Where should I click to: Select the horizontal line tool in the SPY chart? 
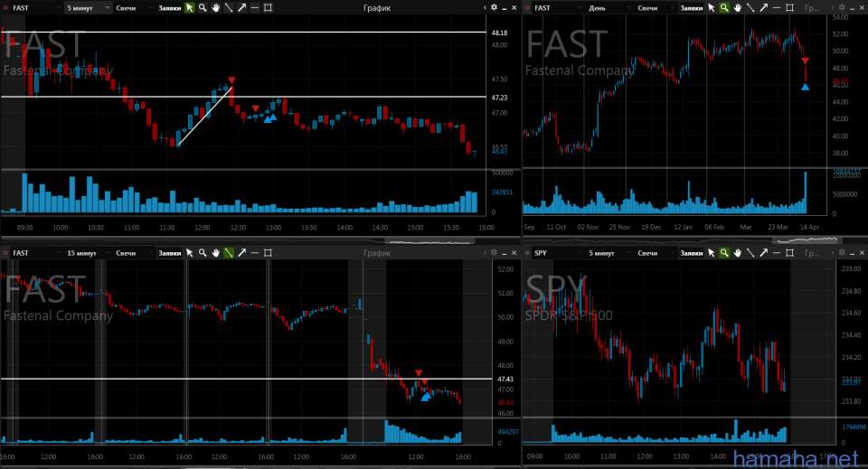tap(776, 253)
